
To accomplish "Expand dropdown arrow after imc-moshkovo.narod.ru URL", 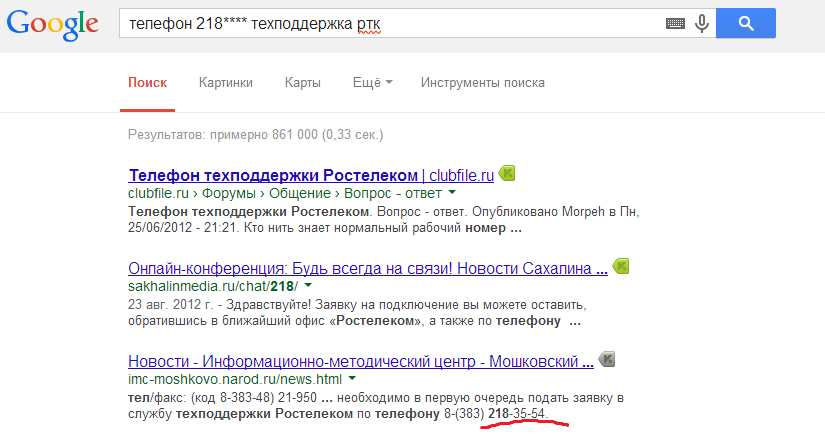I will pos(352,379).
